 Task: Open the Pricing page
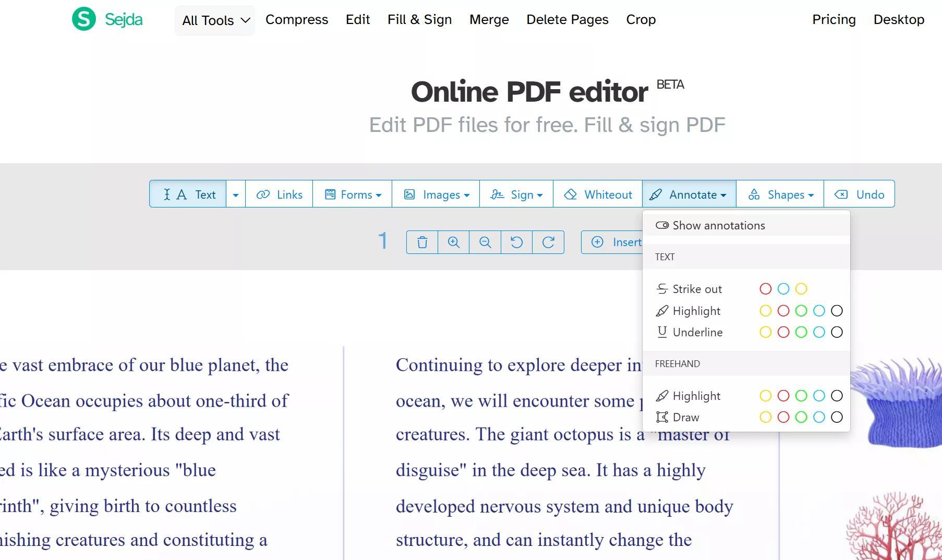pos(834,19)
